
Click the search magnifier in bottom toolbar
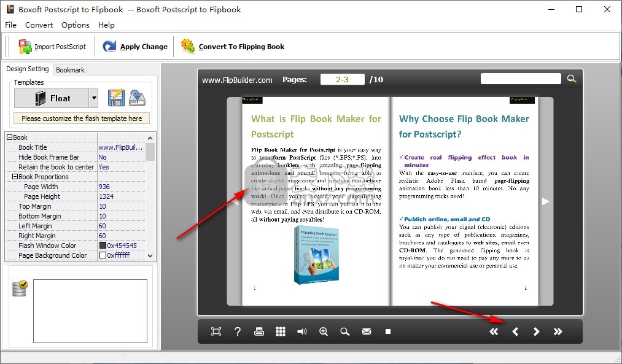click(344, 331)
